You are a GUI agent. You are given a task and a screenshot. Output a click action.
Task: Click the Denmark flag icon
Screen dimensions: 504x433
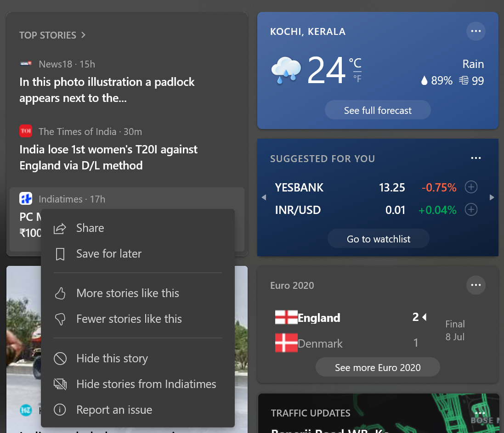coord(286,343)
